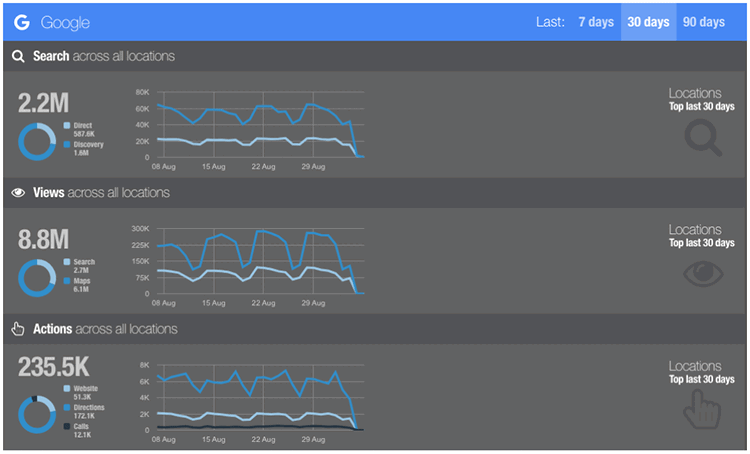Click the Google wordmark in the header

pos(65,22)
